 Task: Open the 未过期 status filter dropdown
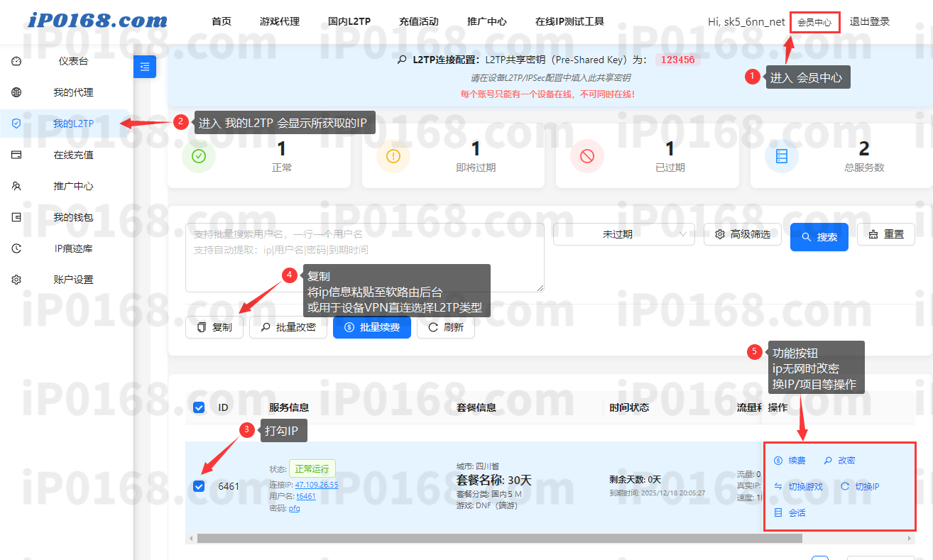point(623,234)
